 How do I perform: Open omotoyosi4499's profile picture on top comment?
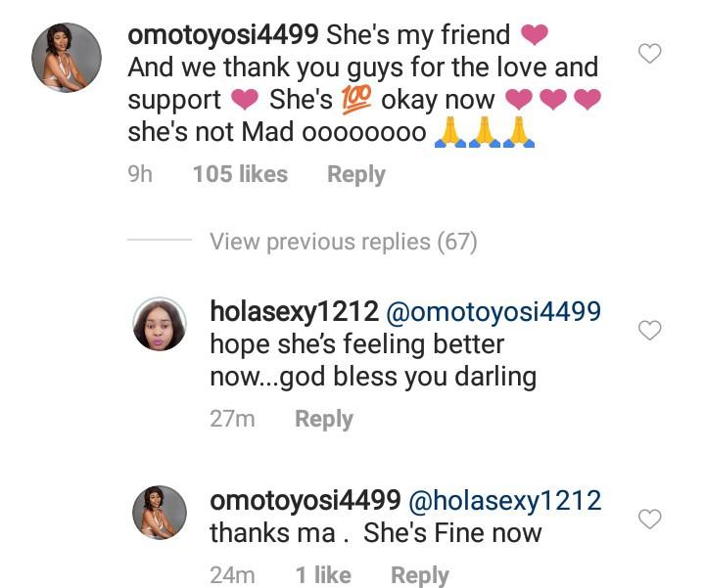coord(68,58)
